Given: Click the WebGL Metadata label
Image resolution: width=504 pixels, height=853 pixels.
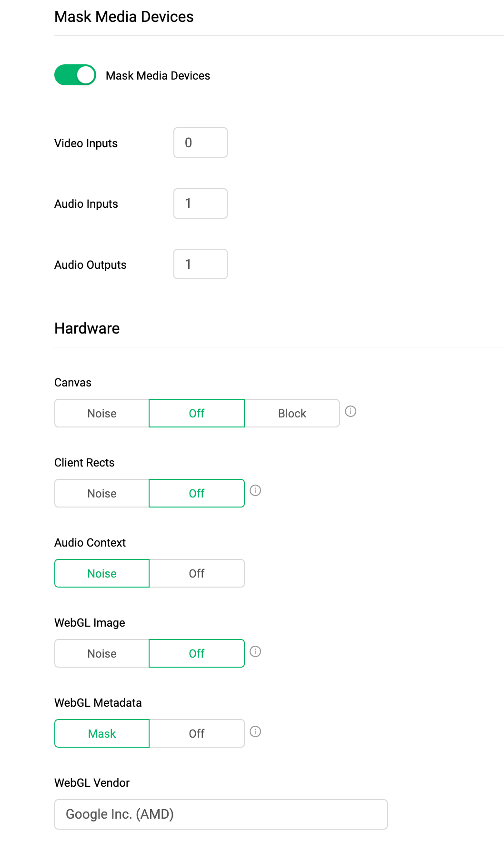Looking at the screenshot, I should pyautogui.click(x=98, y=703).
